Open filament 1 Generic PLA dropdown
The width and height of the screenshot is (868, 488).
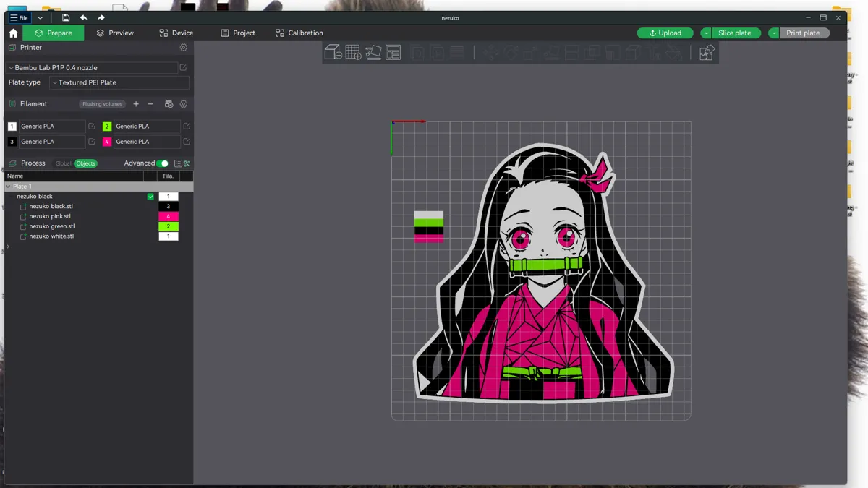point(51,127)
